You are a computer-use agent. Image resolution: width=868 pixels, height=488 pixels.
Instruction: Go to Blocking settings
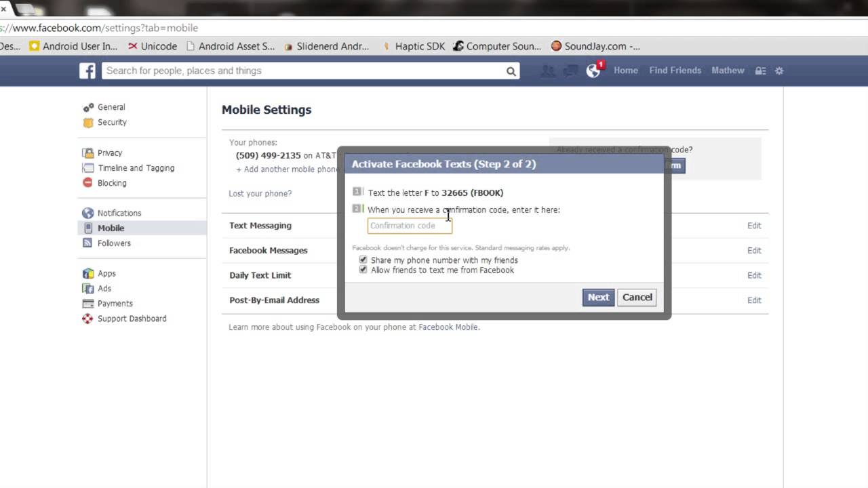click(112, 183)
